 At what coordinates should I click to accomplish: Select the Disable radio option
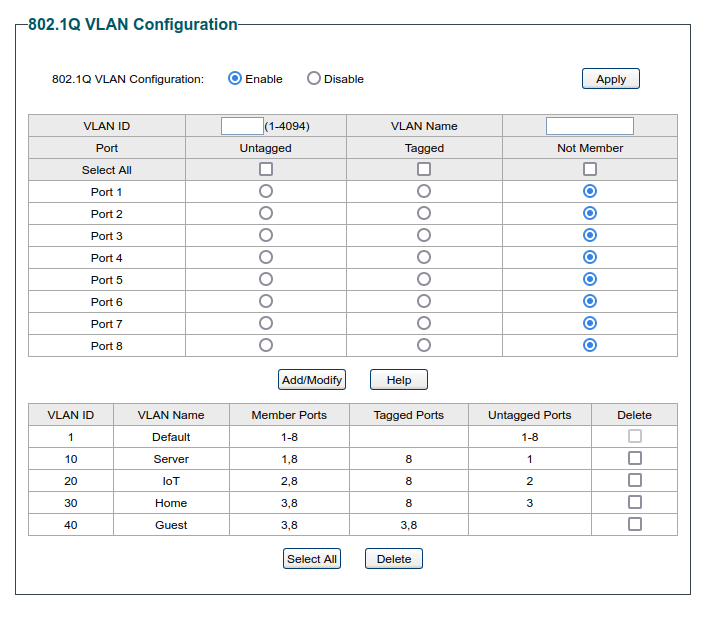313,78
